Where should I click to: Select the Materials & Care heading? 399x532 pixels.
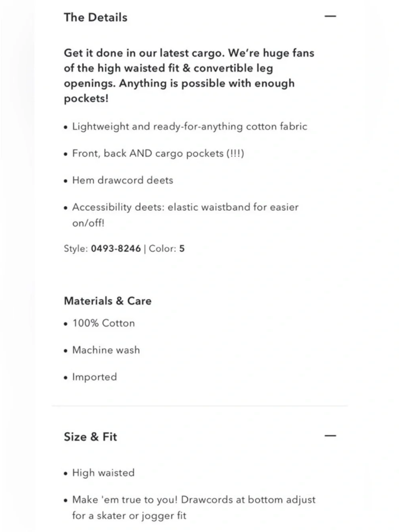tap(108, 301)
